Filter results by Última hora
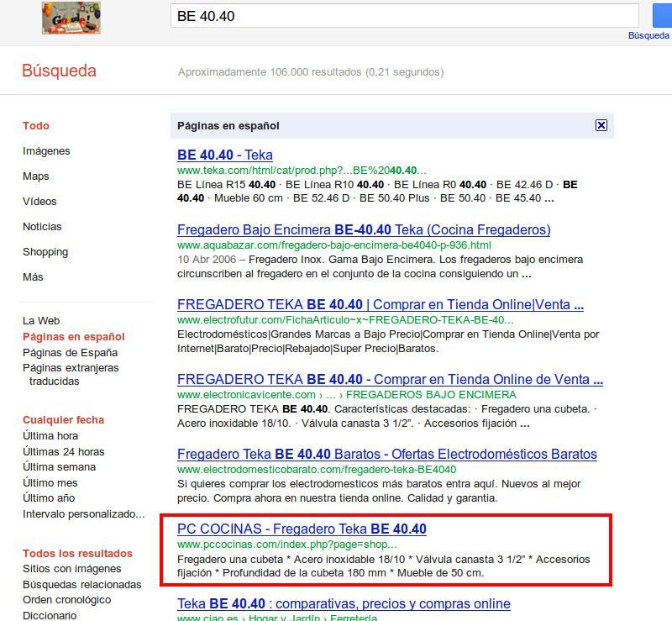Image resolution: width=672 pixels, height=621 pixels. tap(50, 436)
